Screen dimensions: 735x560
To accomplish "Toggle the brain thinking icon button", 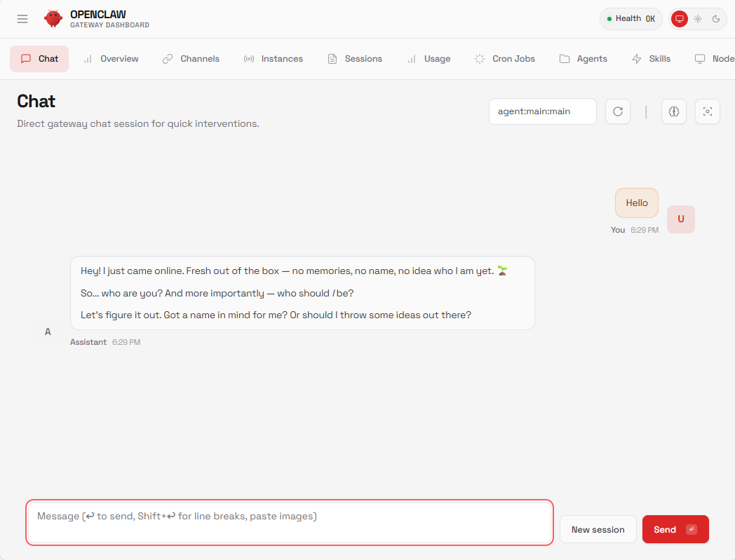I will tap(674, 111).
